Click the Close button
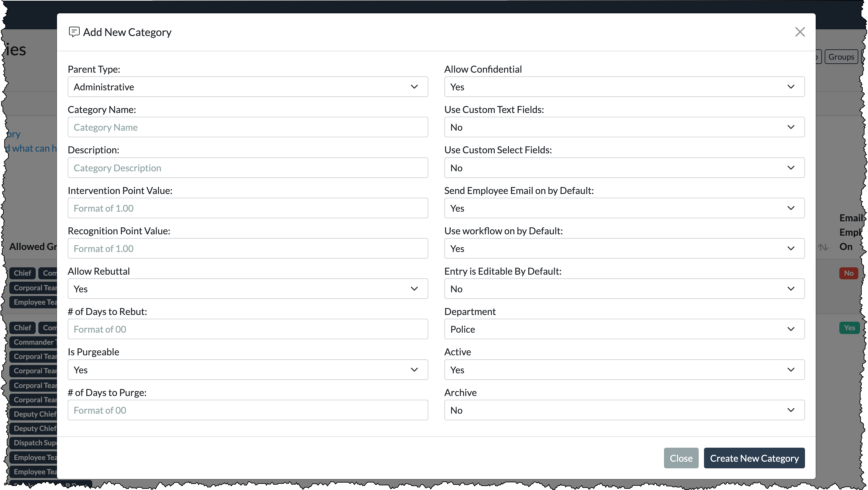Image resolution: width=868 pixels, height=490 pixels. [681, 458]
